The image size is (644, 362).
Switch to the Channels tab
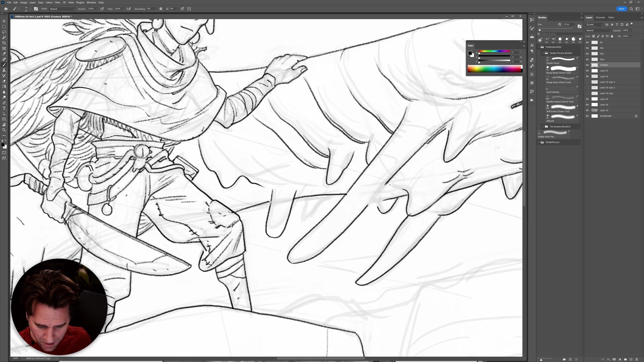pos(600,17)
